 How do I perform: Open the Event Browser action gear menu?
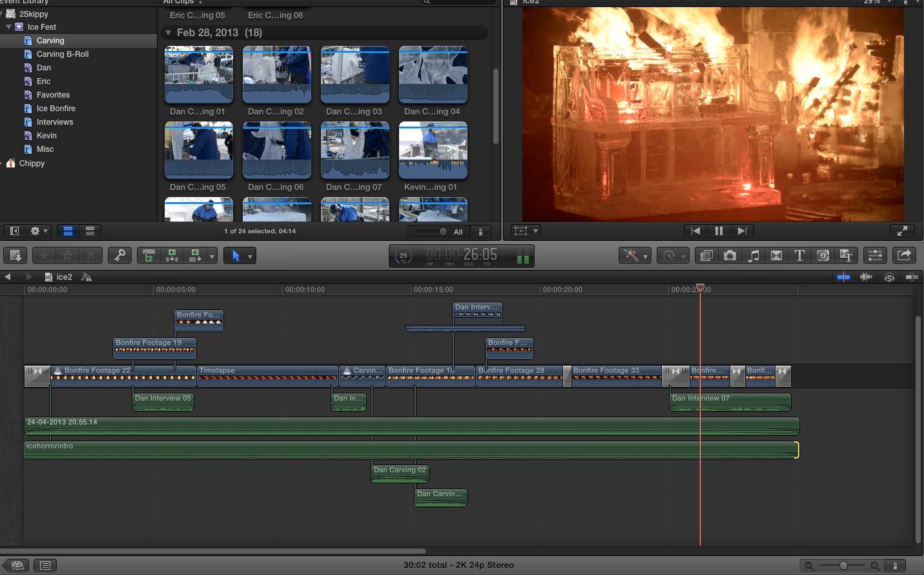coord(39,231)
